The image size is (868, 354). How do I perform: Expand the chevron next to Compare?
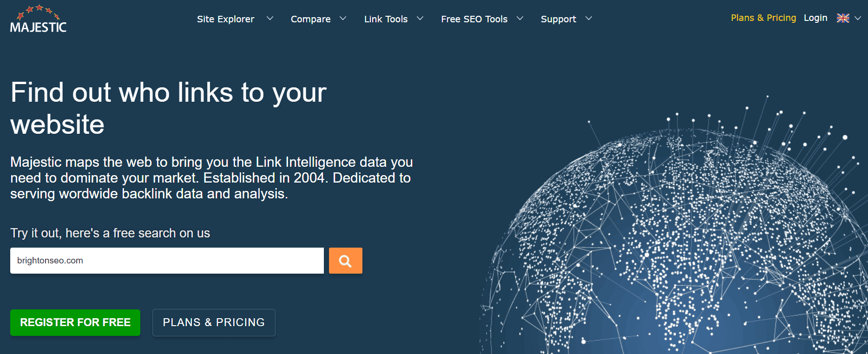(343, 19)
